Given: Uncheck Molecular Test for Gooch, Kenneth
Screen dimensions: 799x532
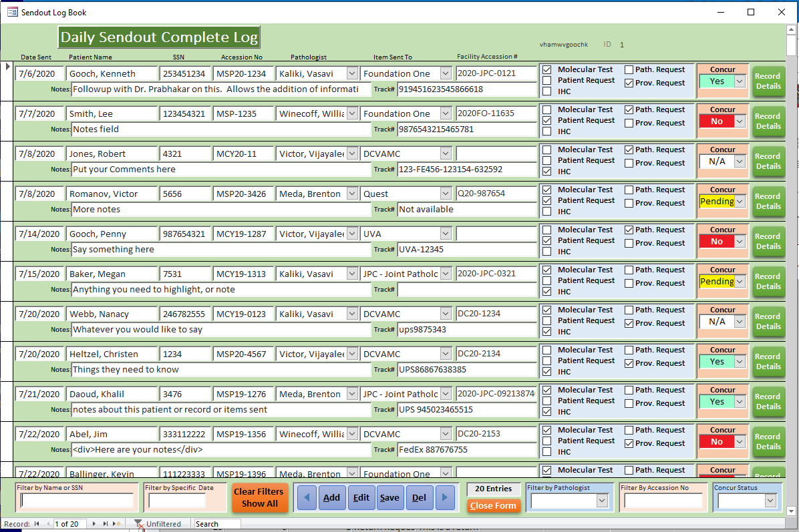Looking at the screenshot, I should [546, 69].
